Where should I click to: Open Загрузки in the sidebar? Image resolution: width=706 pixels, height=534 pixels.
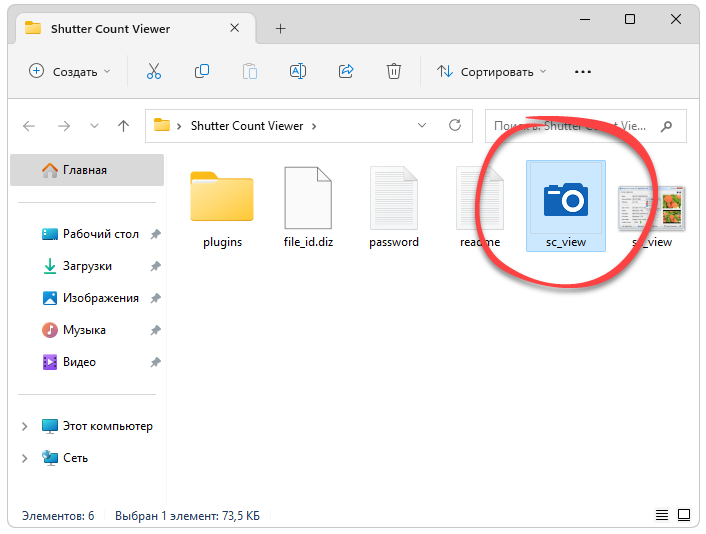(x=87, y=266)
